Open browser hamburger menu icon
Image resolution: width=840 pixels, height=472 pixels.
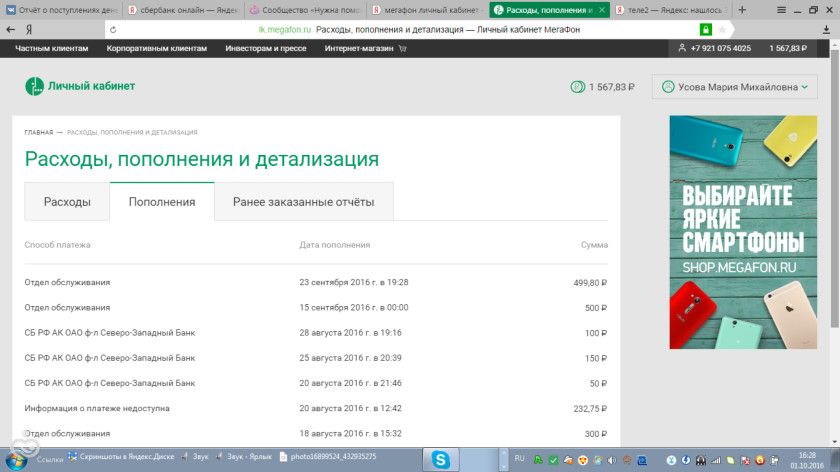point(781,10)
